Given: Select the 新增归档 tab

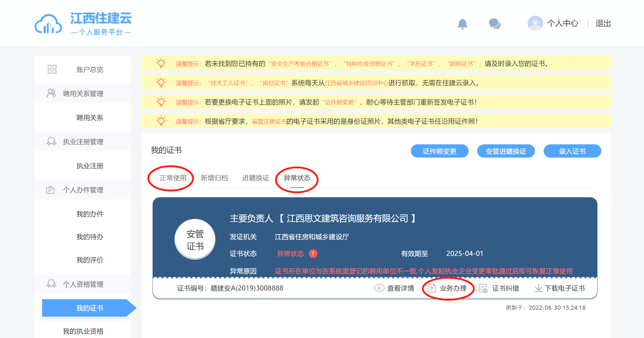Looking at the screenshot, I should click(x=214, y=178).
